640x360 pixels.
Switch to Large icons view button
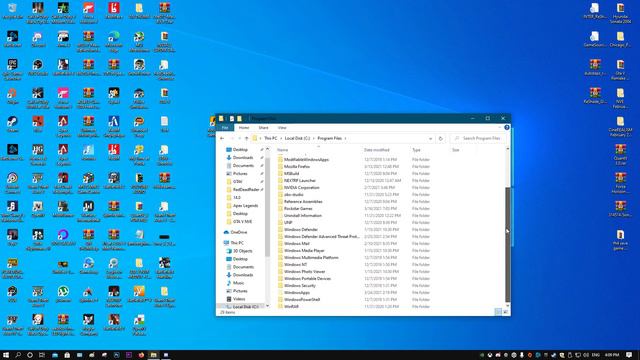[x=505, y=312]
